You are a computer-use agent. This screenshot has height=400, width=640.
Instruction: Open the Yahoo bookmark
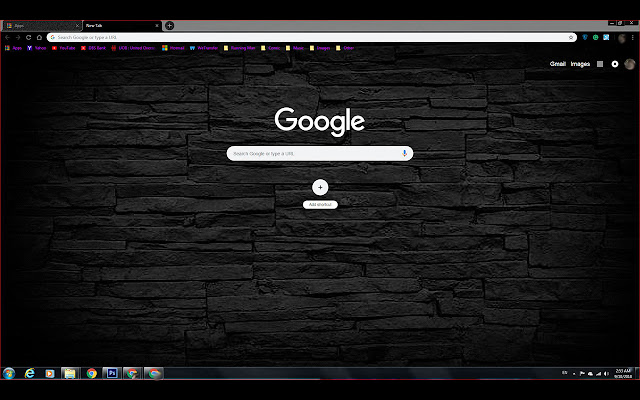tap(36, 48)
